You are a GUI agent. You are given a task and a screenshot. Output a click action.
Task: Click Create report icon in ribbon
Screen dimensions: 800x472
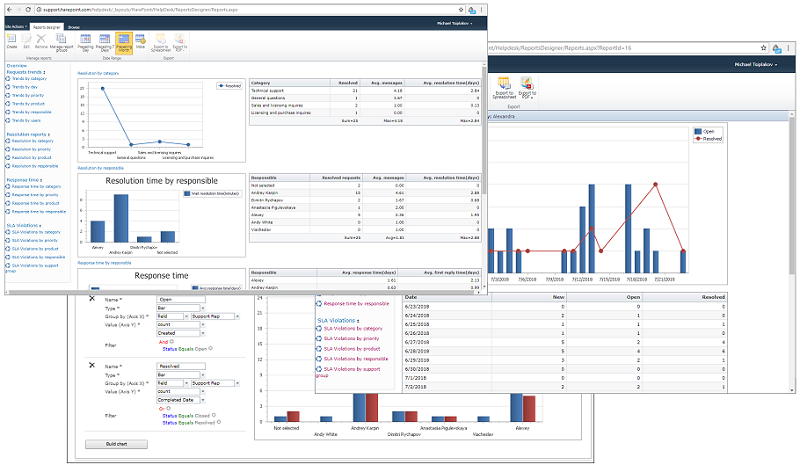12,41
